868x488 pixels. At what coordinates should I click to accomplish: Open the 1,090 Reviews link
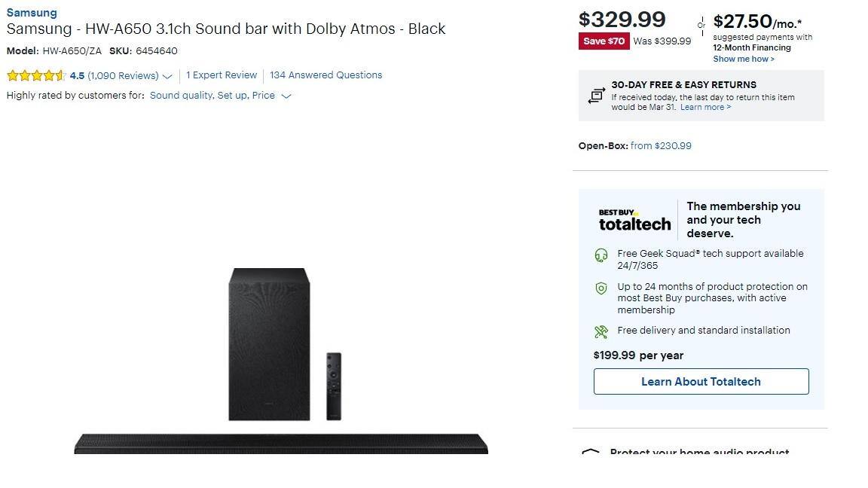point(123,75)
